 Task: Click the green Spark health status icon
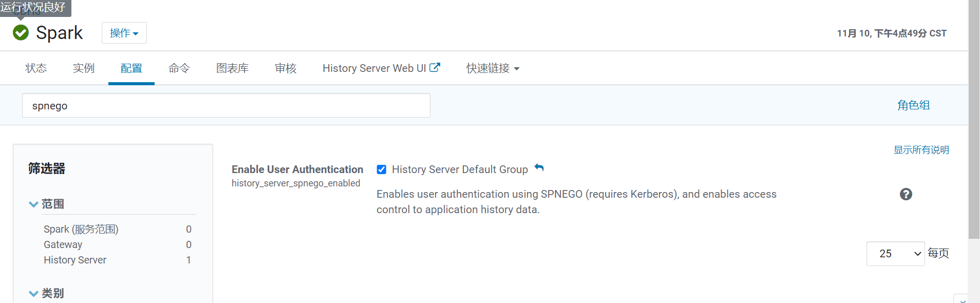[21, 33]
